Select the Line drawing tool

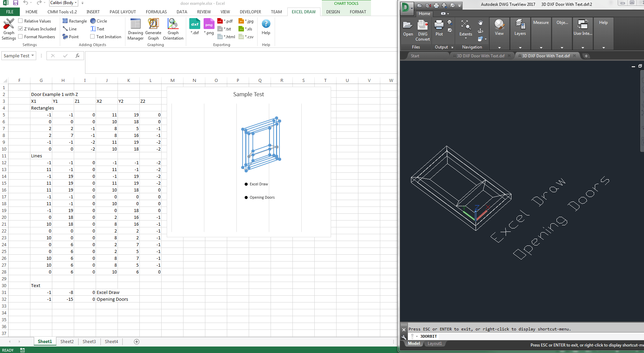click(70, 29)
